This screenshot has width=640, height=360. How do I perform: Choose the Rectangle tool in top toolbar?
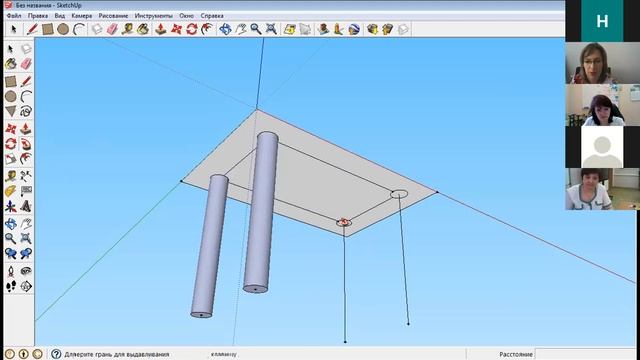click(48, 29)
